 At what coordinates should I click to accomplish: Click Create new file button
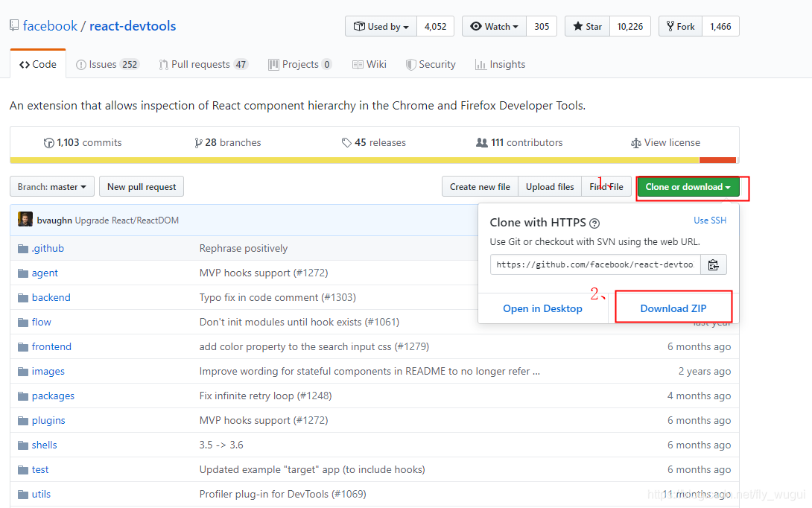click(x=480, y=186)
